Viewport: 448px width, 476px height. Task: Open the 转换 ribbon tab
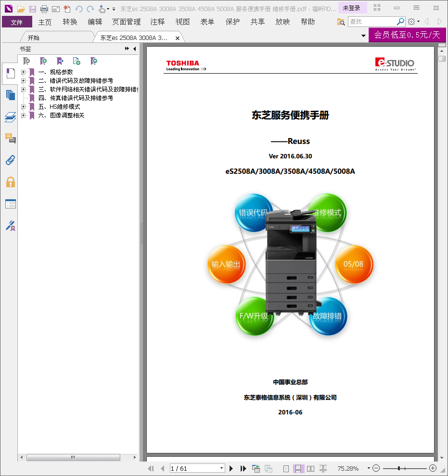tap(70, 22)
